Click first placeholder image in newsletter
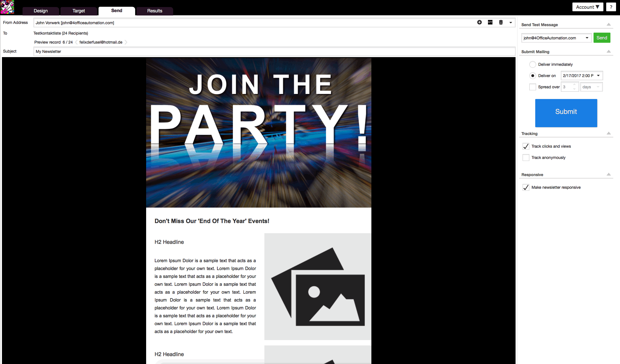This screenshot has height=364, width=620. click(x=318, y=287)
